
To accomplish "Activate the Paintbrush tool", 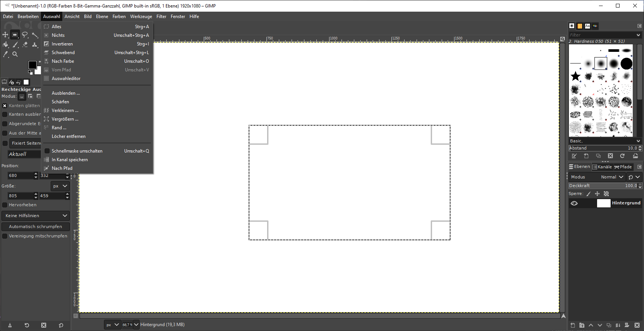I will [15, 45].
